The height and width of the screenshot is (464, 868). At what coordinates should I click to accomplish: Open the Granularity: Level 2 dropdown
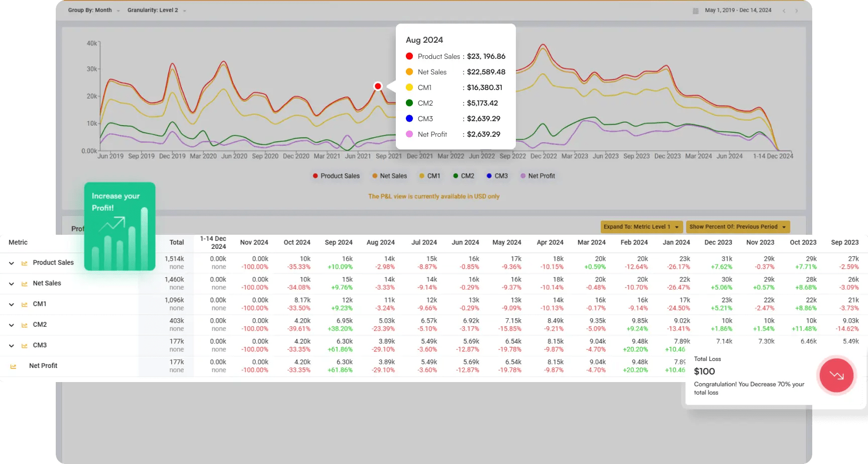(156, 10)
